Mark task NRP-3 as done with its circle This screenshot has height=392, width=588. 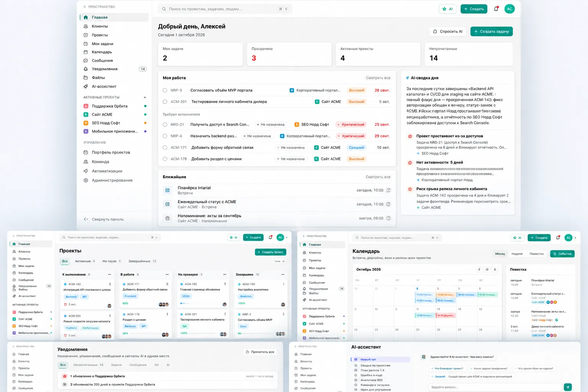[x=165, y=90]
